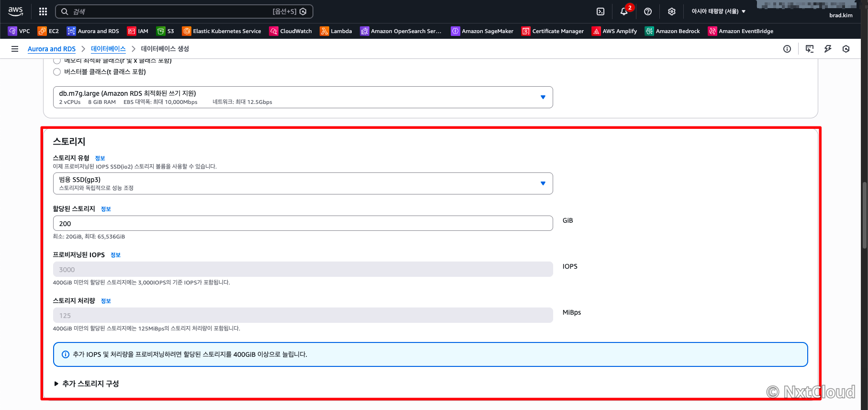Image resolution: width=868 pixels, height=410 pixels.
Task: Click the allocated storage field showing 200
Action: tap(303, 223)
